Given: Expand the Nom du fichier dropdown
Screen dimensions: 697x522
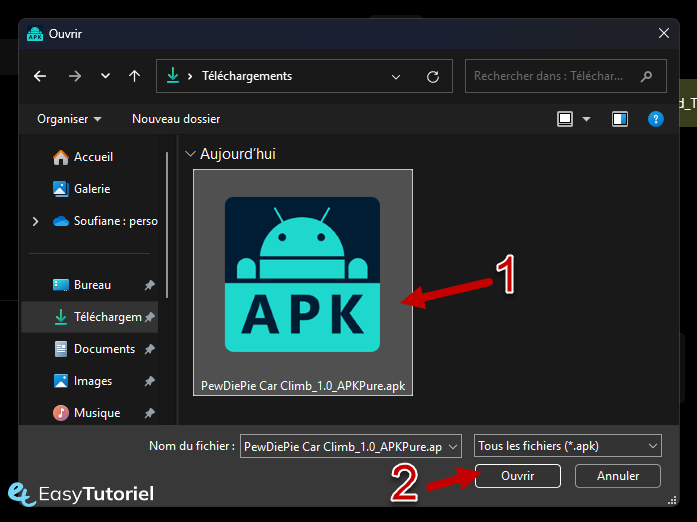Looking at the screenshot, I should pyautogui.click(x=453, y=447).
